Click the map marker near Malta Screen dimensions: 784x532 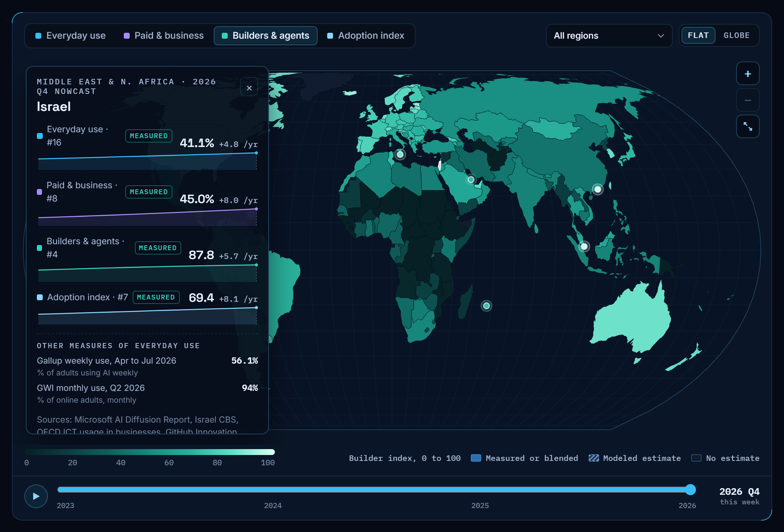(x=400, y=154)
